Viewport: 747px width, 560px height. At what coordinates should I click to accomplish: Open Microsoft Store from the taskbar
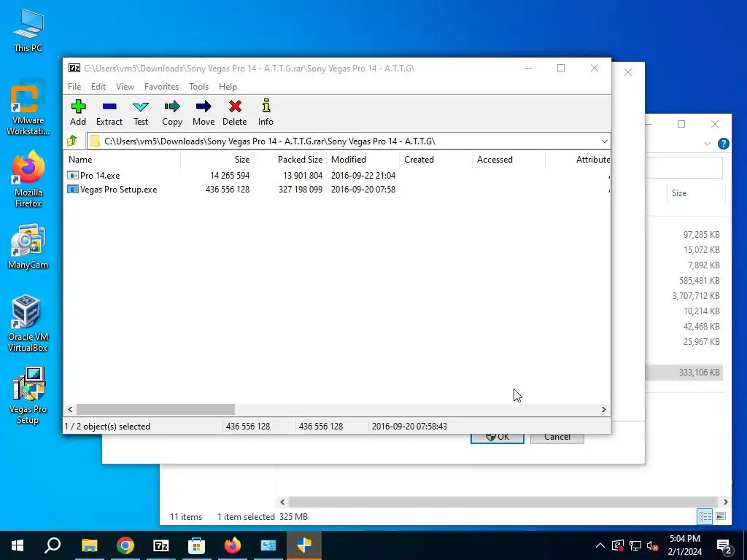pos(196,545)
